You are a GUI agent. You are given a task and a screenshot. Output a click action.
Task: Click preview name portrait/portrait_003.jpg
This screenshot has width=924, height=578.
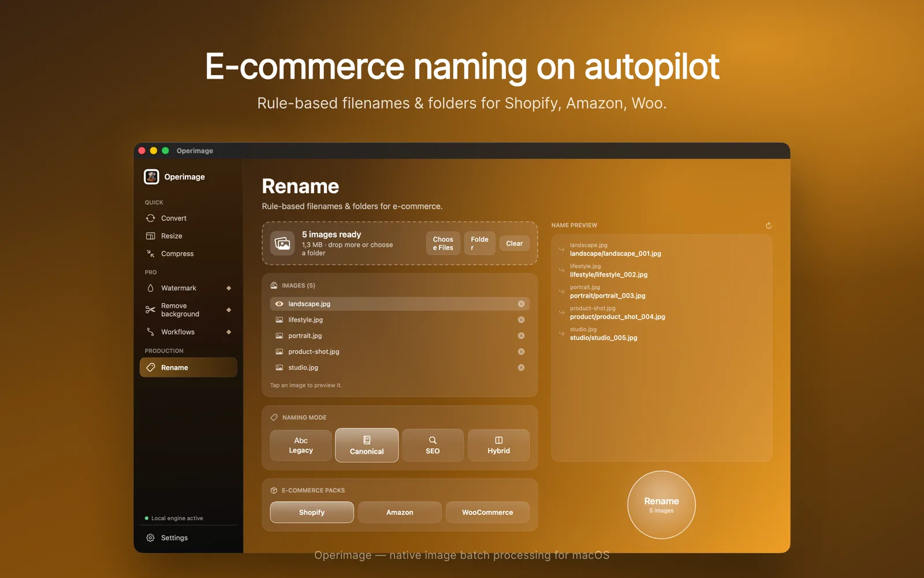click(608, 296)
